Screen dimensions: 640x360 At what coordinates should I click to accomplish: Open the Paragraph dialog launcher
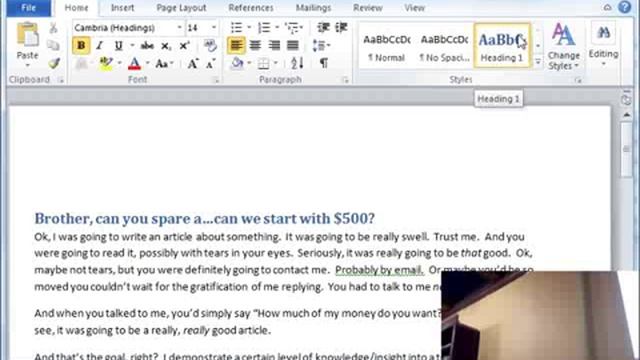[x=345, y=80]
